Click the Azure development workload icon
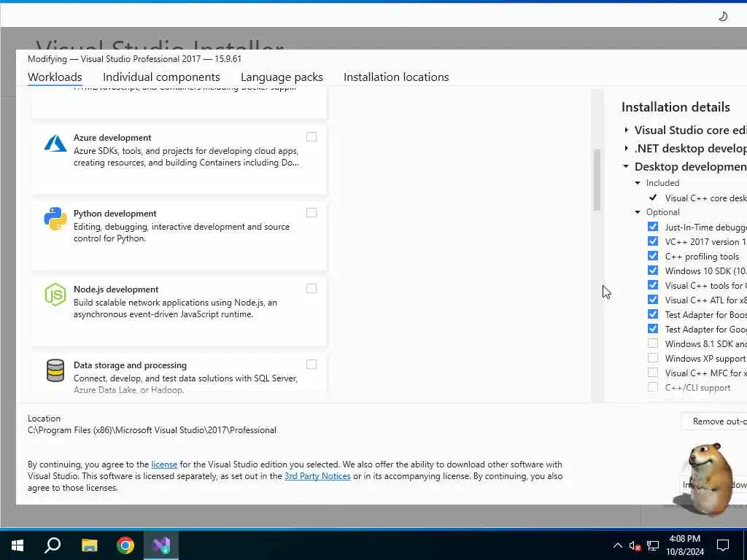Image resolution: width=747 pixels, height=560 pixels. [55, 144]
